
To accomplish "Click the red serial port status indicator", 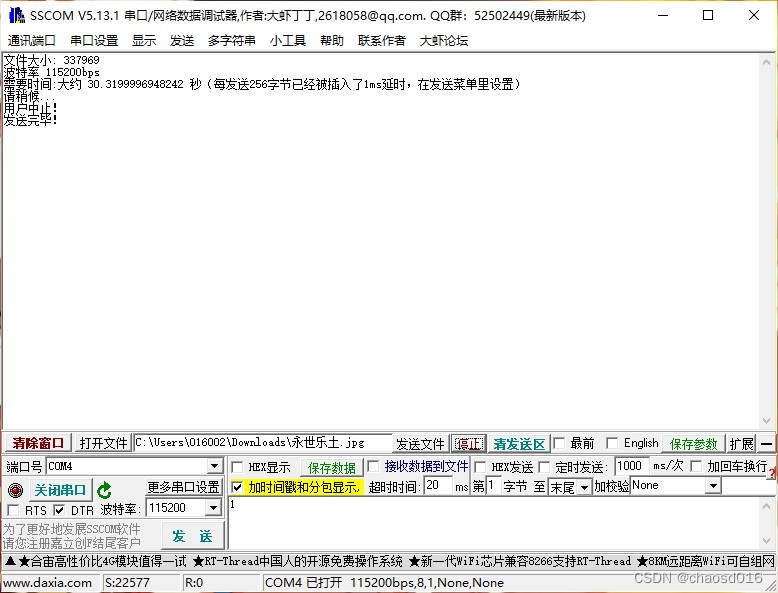I will (x=15, y=491).
